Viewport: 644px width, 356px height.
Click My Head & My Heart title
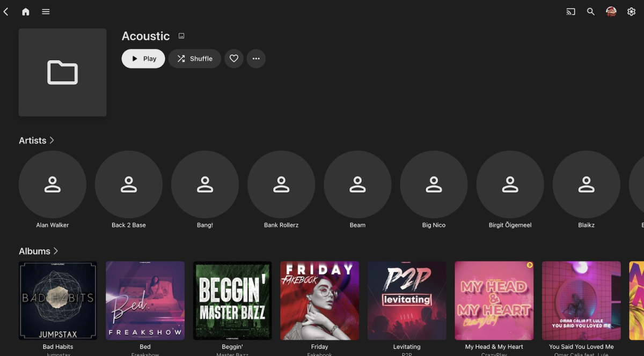coord(494,347)
